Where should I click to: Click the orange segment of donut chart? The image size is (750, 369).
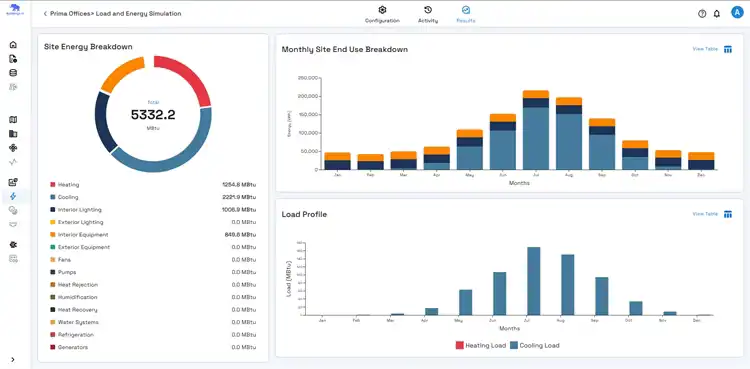(122, 72)
